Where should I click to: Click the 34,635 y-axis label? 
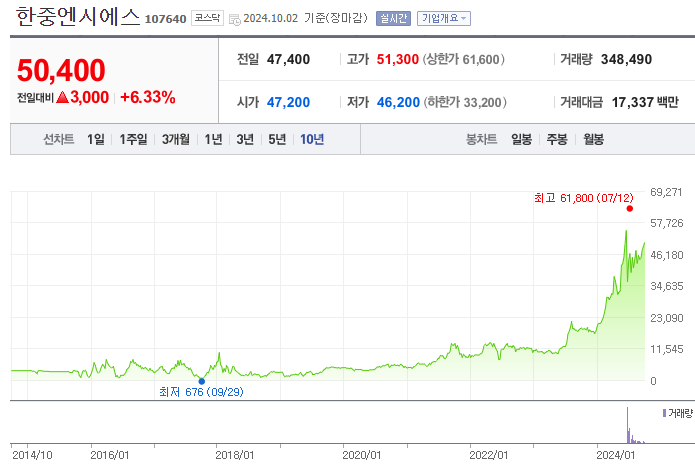point(667,286)
